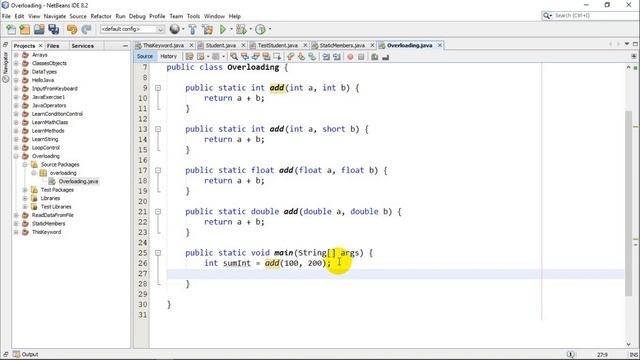Select the ReadDataFromFile project
The width and height of the screenshot is (640, 360).
pyautogui.click(x=53, y=215)
